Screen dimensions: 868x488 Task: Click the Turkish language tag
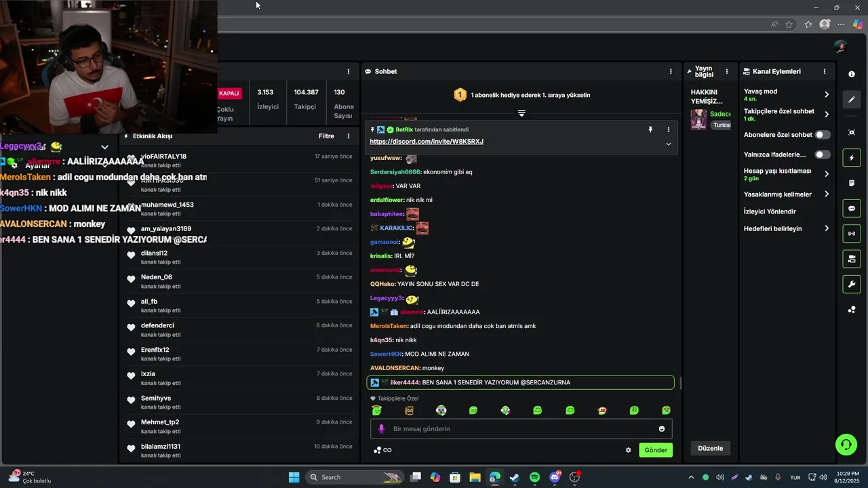[x=722, y=125]
